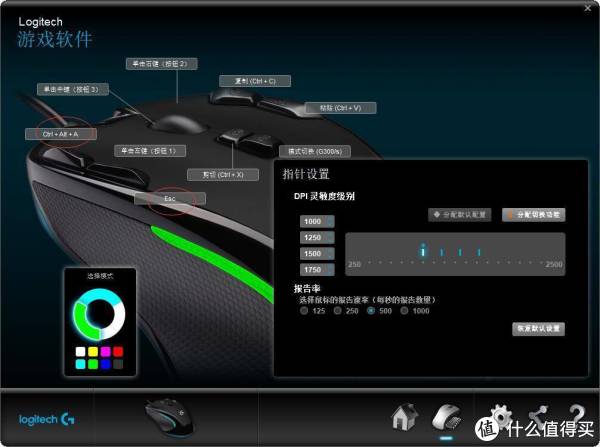Click the Logitech G logo
The image size is (600, 447).
click(47, 419)
